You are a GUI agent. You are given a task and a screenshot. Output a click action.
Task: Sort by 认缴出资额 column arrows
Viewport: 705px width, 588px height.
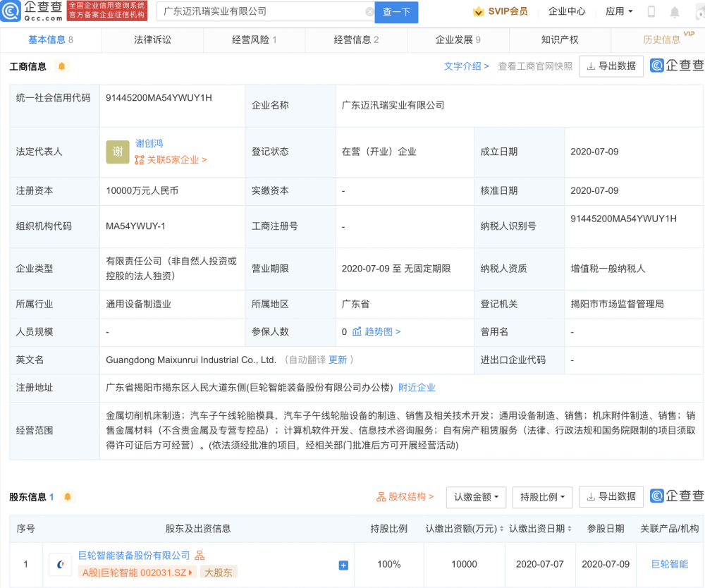coord(501,529)
